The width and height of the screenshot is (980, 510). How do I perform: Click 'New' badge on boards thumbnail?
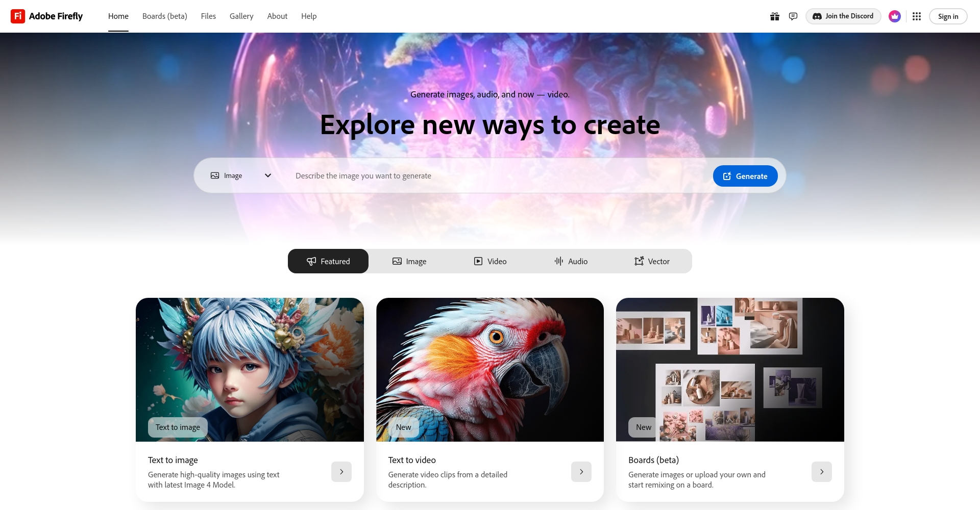644,427
